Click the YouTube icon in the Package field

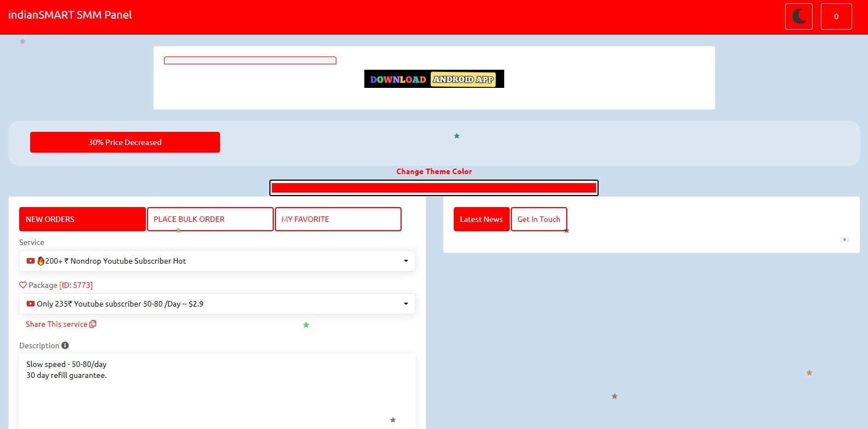(x=31, y=304)
